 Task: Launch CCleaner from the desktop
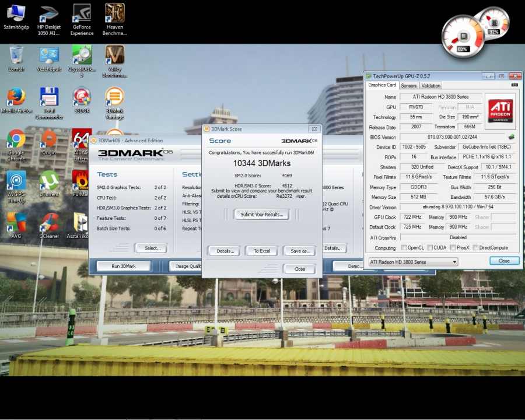pyautogui.click(x=49, y=225)
